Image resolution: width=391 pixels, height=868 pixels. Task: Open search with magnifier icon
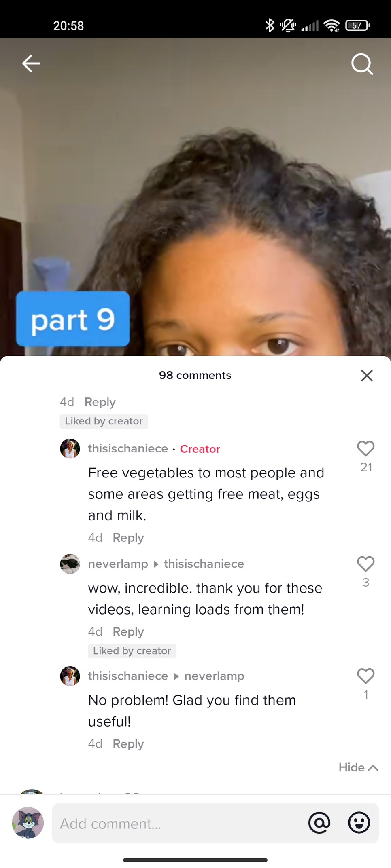pos(362,64)
